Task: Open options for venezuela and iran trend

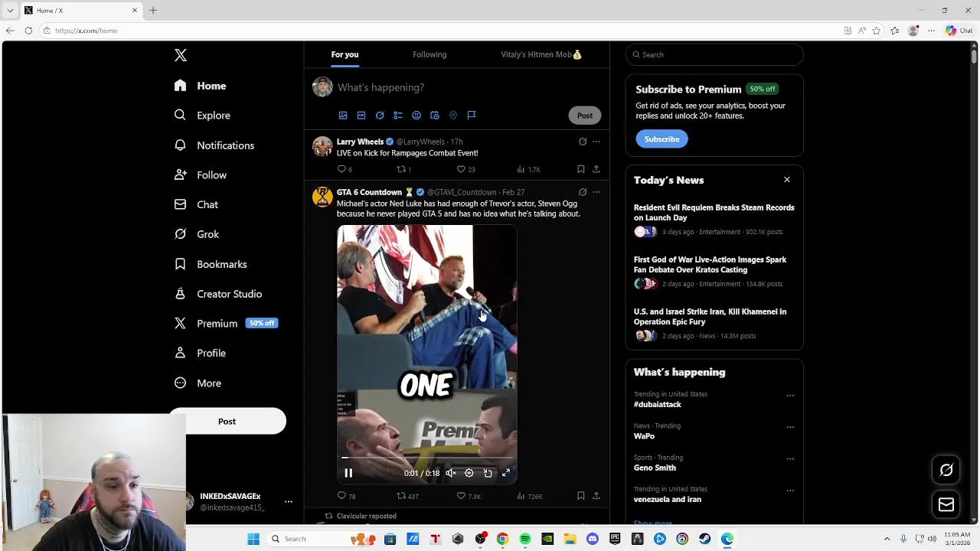Action: pyautogui.click(x=790, y=491)
